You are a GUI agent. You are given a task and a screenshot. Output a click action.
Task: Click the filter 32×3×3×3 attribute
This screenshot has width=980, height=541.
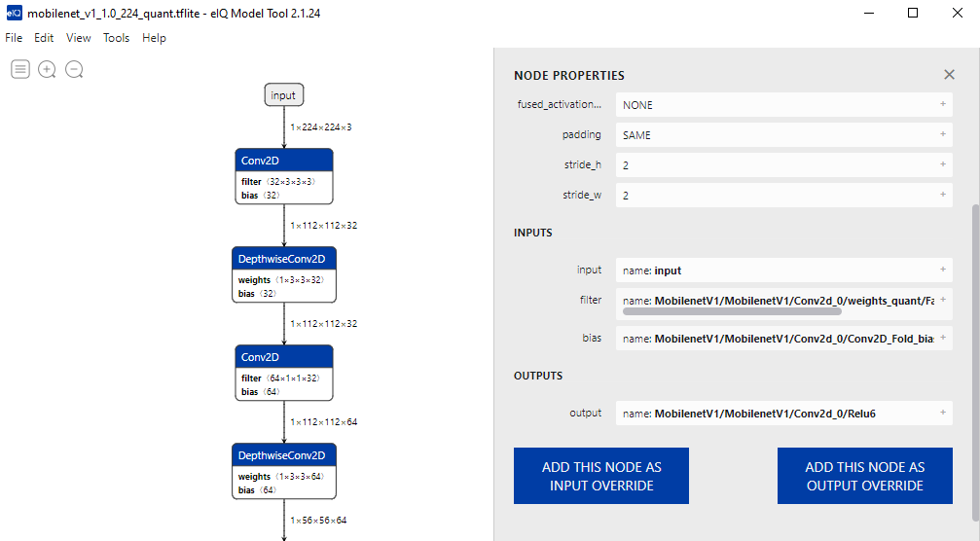[278, 182]
